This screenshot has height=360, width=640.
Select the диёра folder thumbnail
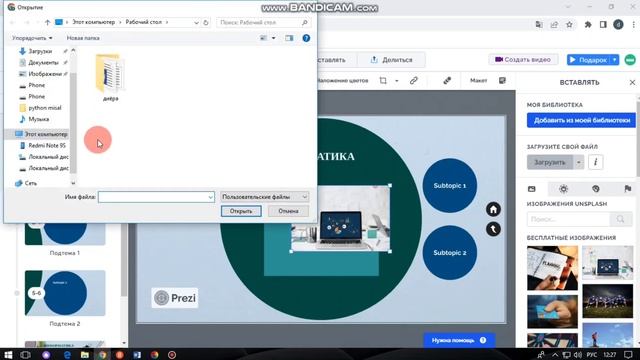point(110,77)
